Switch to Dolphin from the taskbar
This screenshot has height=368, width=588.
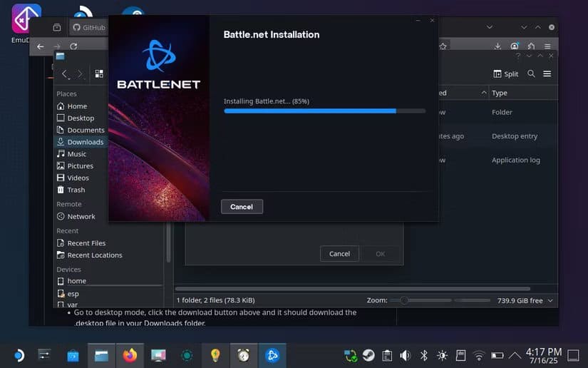tap(102, 355)
